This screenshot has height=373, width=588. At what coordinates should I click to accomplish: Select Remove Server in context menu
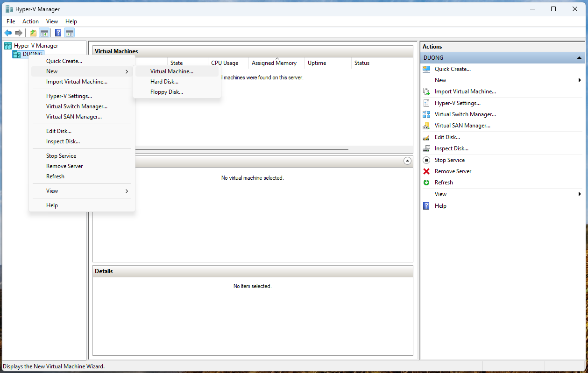(82, 166)
